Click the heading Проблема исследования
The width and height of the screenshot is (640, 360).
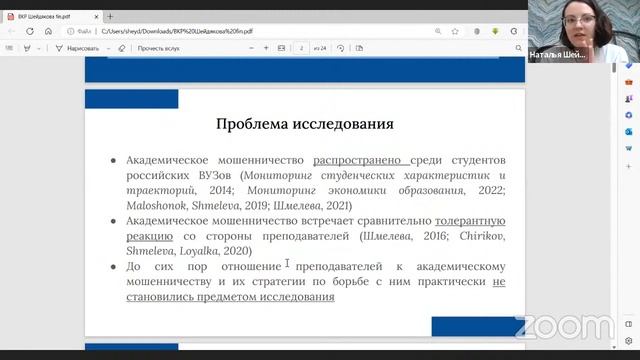pos(305,124)
